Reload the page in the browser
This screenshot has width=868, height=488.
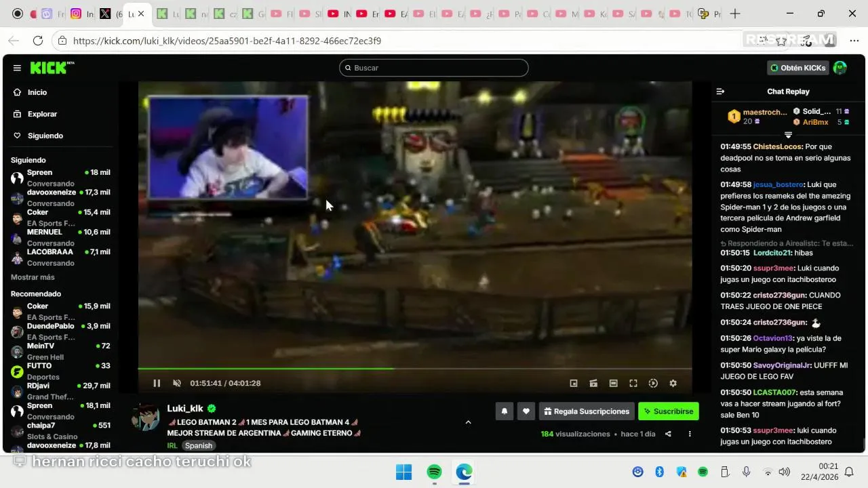38,41
